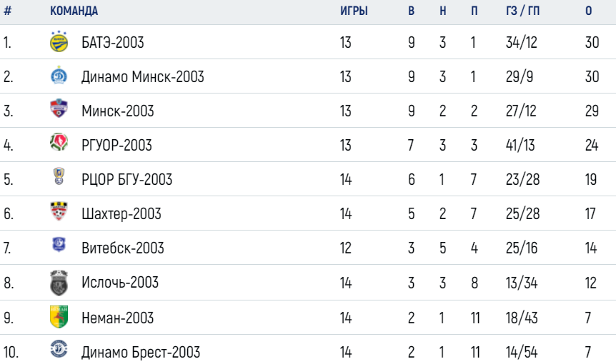
Task: Click the ГЗ / ГП column header
Action: point(522,11)
